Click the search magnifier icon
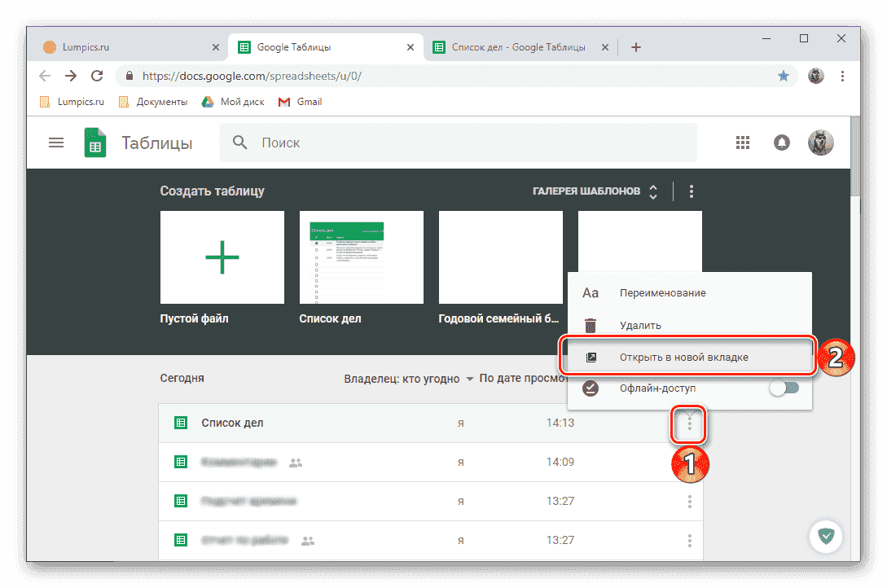The image size is (887, 588). click(240, 143)
